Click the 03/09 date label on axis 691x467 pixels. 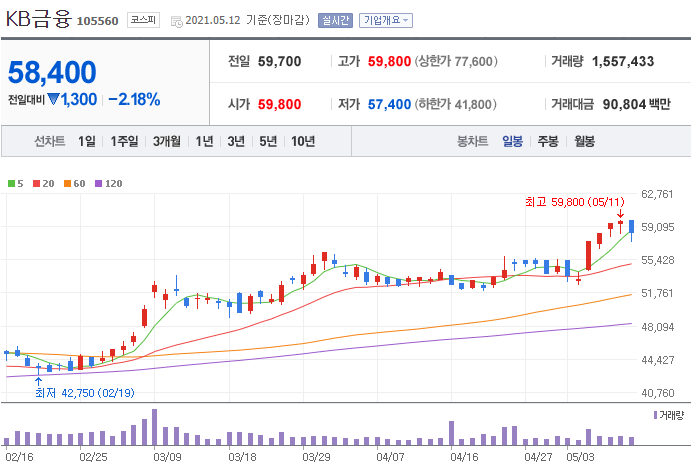pos(167,457)
